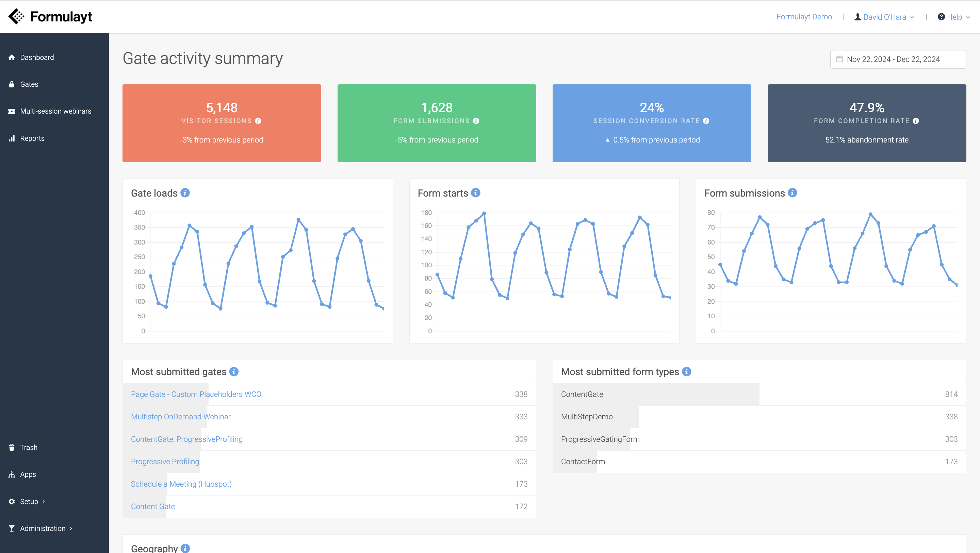980x553 pixels.
Task: Click the info icon beside Form starts
Action: coord(476,193)
